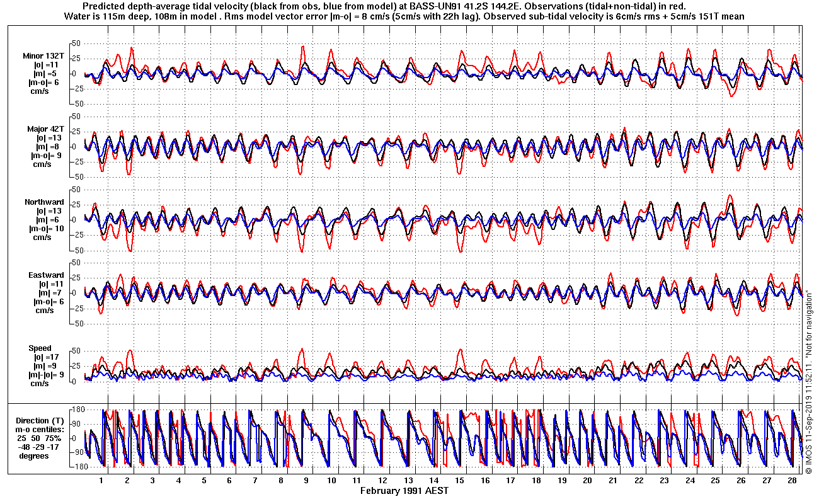This screenshot has height=504, width=819.
Task: Click the subtitle line starting 'Water is 115m deep'
Action: (404, 16)
